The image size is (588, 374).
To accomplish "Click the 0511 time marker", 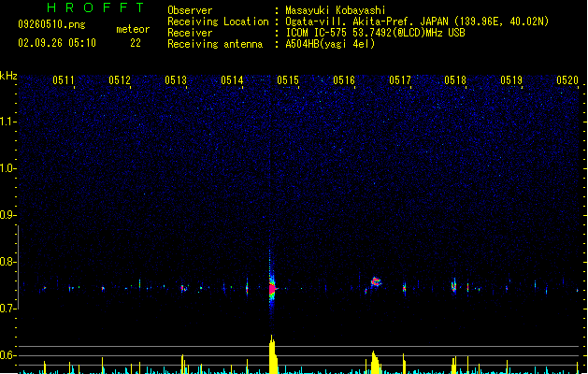I will point(64,80).
